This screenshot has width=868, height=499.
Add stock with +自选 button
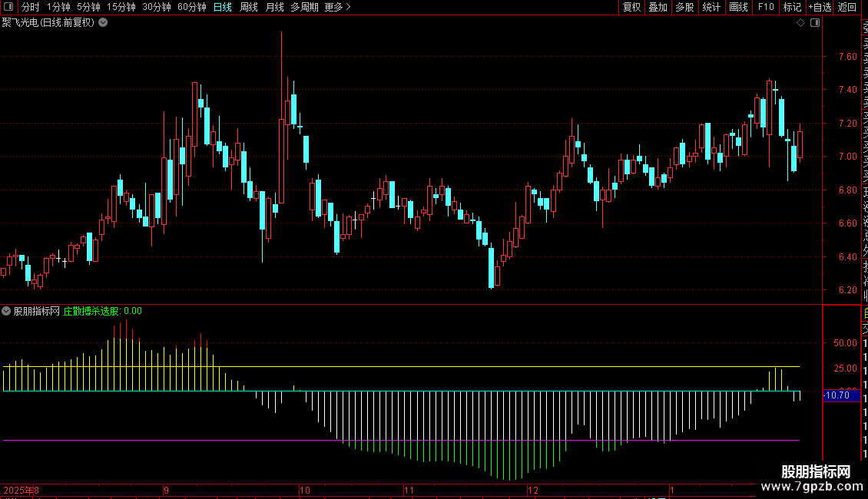[x=820, y=7]
